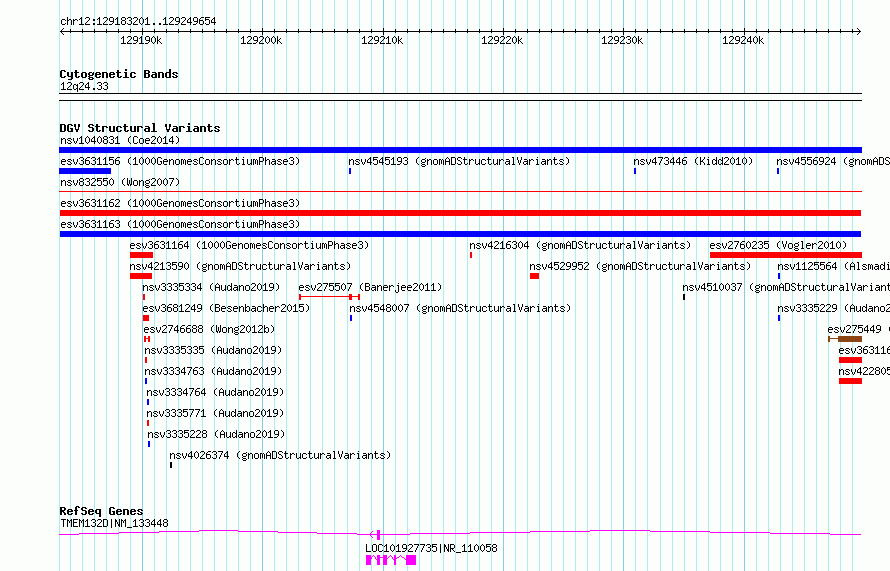Screen dimensions: 890x571
Task: Click LOC101927735|NR_110058 gene label
Action: click(431, 548)
